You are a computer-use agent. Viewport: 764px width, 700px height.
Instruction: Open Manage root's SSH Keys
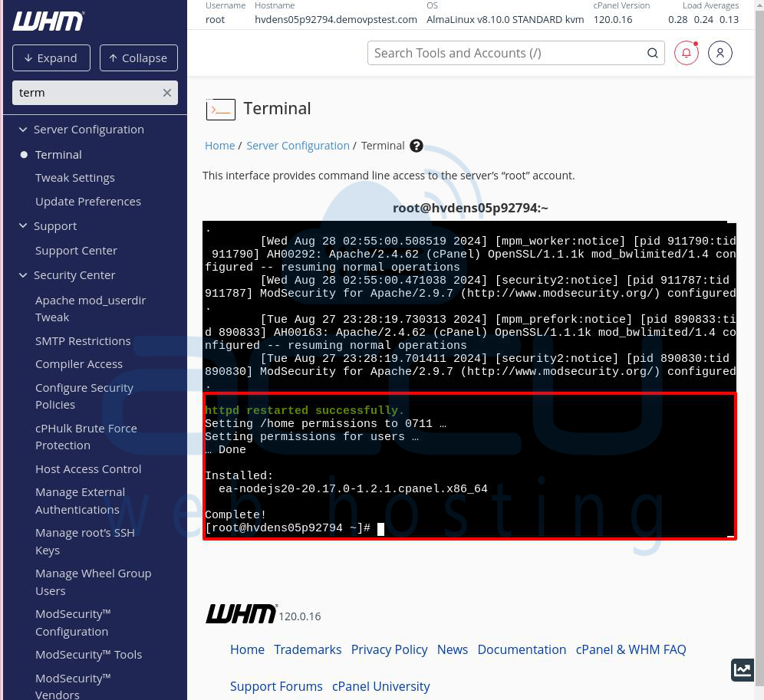(85, 541)
